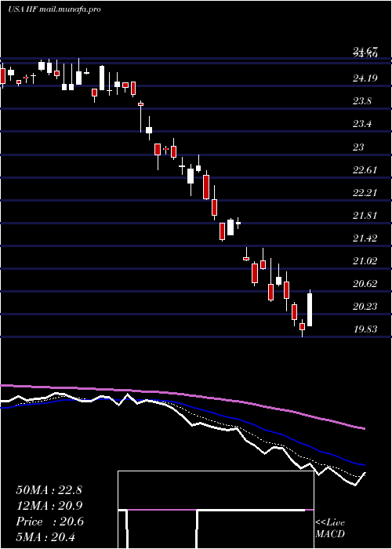Click the 19.83 price axis label
392x549 pixels.
pyautogui.click(x=365, y=329)
